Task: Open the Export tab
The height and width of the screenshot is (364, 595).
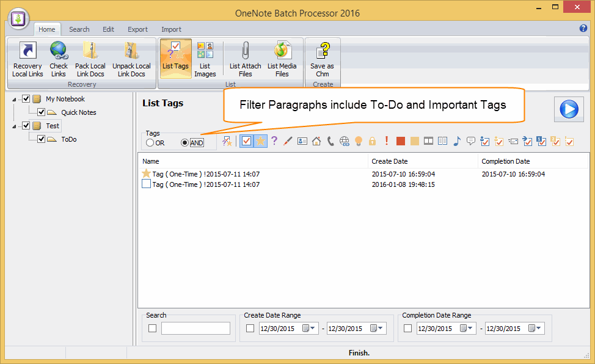Action: [x=137, y=29]
